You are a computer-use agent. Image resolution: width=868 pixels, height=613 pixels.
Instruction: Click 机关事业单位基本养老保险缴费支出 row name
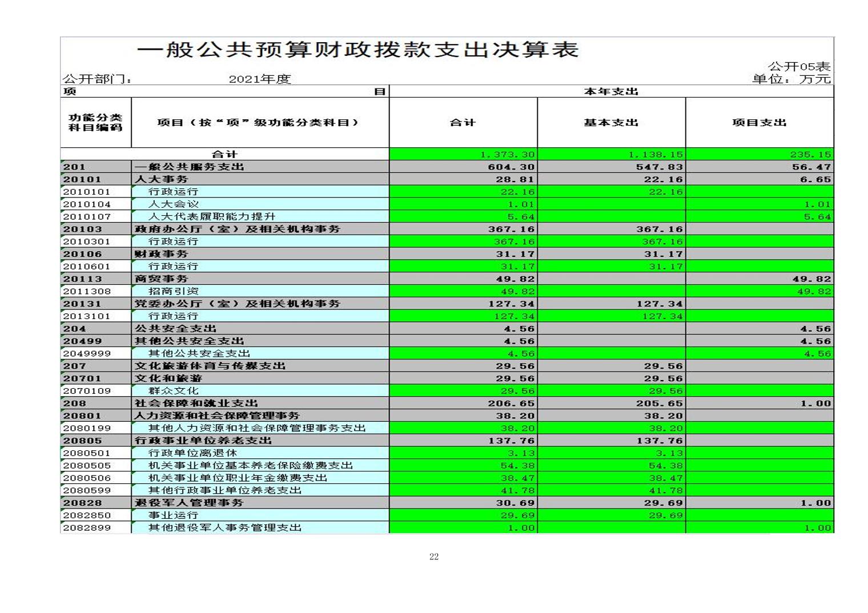(250, 466)
